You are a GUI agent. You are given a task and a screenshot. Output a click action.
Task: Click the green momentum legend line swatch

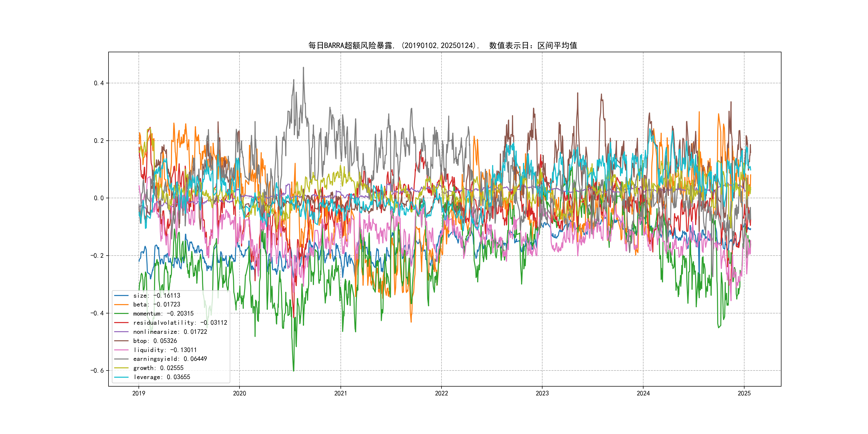pyautogui.click(x=121, y=314)
